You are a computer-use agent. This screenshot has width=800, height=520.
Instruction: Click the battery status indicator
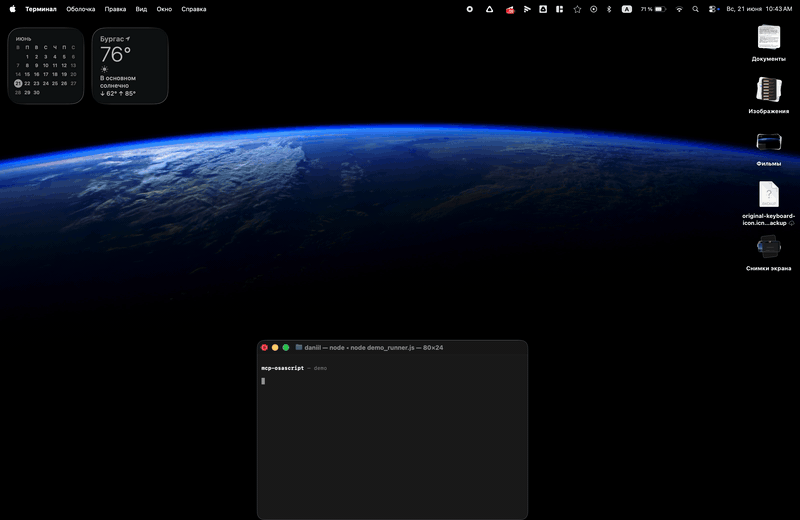[654, 9]
